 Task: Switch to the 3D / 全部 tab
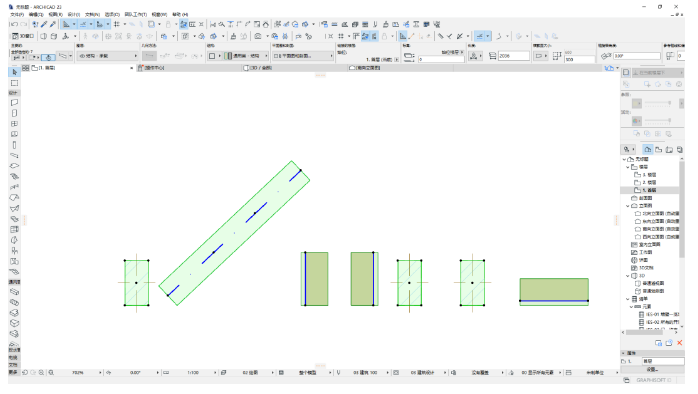[x=262, y=68]
